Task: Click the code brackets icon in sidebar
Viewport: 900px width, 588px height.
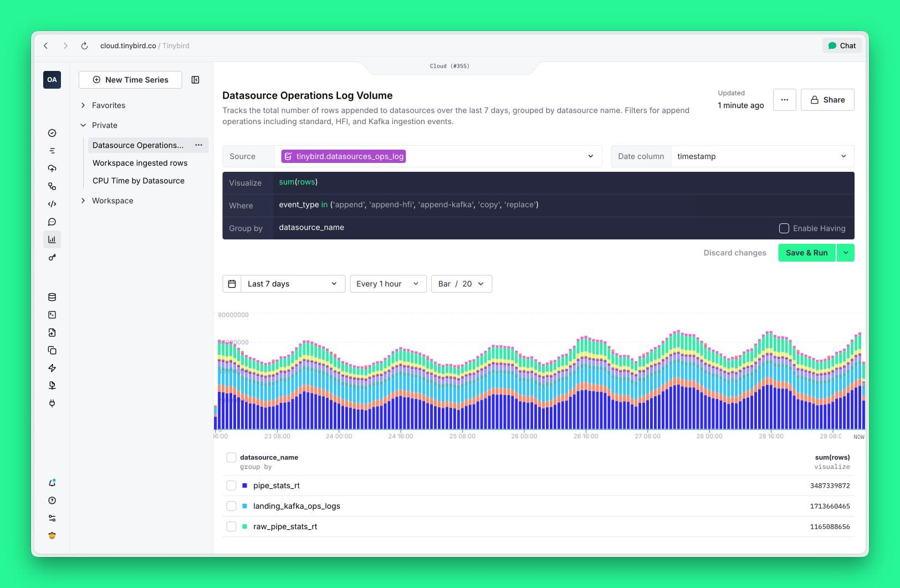Action: [52, 204]
